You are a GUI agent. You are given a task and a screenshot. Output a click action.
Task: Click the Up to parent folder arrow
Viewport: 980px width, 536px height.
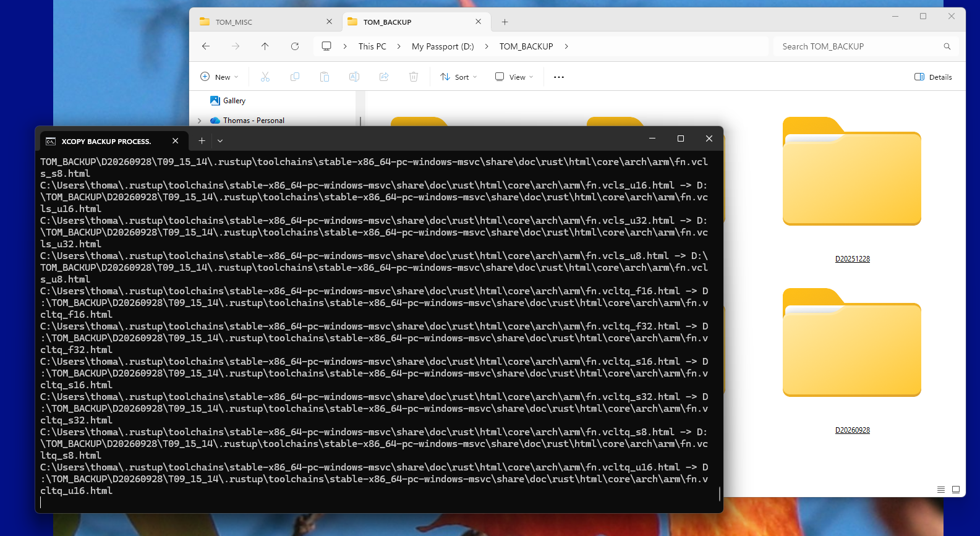pyautogui.click(x=265, y=46)
